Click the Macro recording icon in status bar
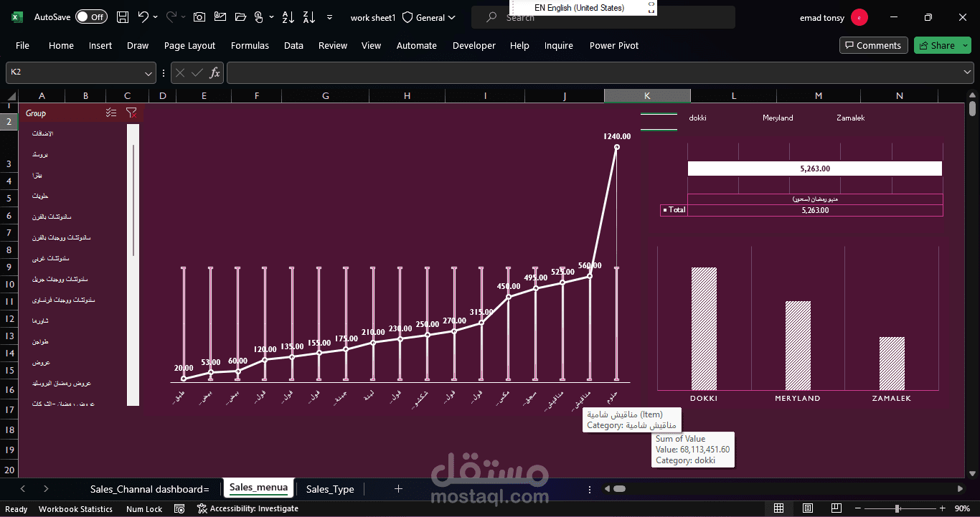This screenshot has width=980, height=517. pyautogui.click(x=179, y=508)
